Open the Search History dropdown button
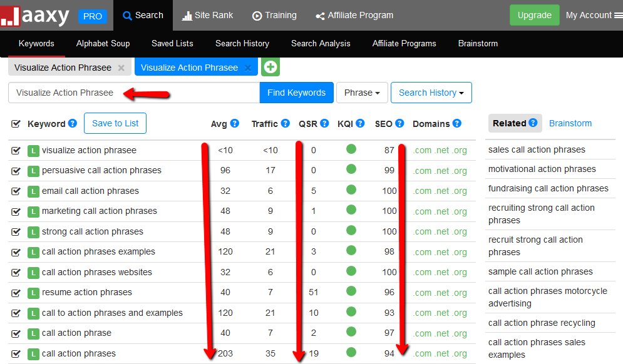 pyautogui.click(x=431, y=93)
